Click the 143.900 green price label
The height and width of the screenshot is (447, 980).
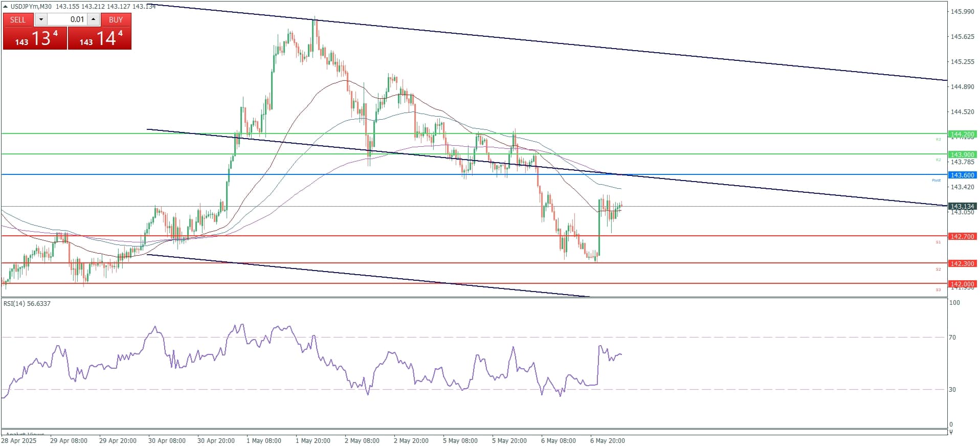click(962, 154)
